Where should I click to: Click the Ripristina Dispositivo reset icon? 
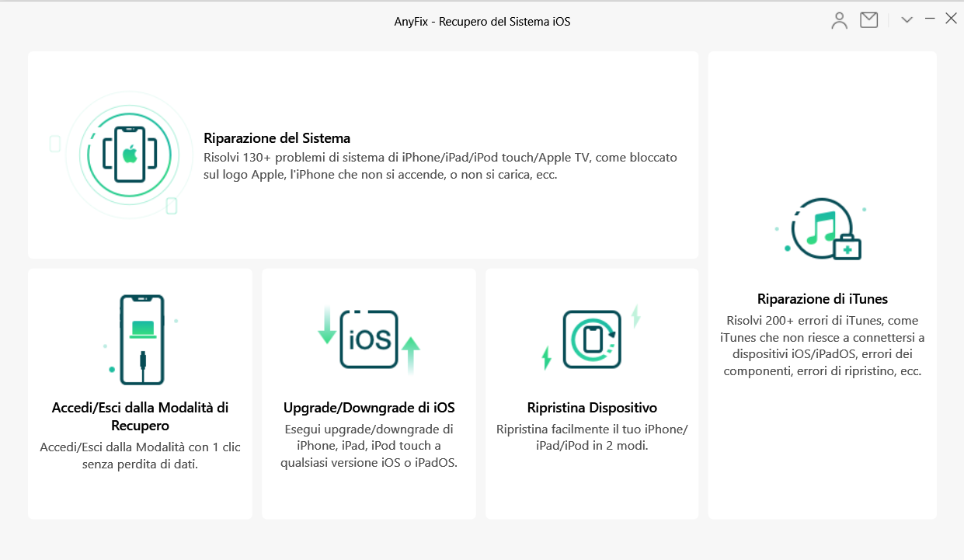tap(592, 339)
